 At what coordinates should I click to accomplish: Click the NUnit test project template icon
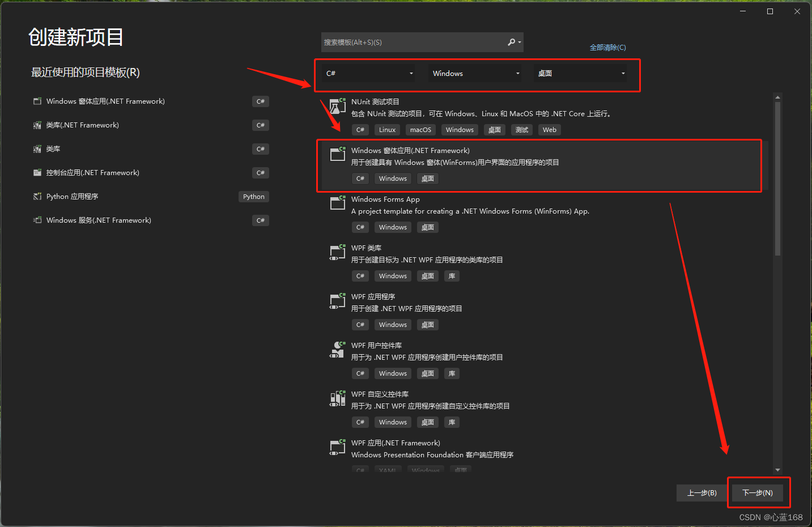pos(338,105)
